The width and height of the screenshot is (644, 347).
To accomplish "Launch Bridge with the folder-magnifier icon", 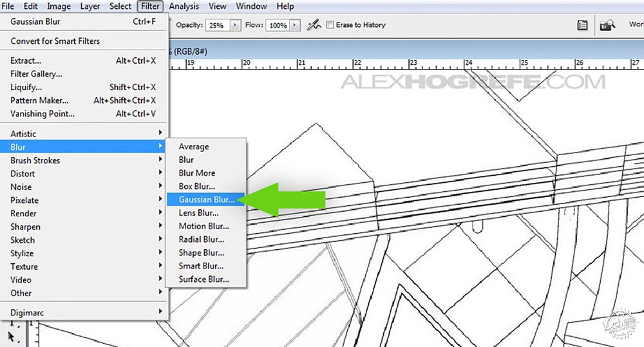I will 607,26.
